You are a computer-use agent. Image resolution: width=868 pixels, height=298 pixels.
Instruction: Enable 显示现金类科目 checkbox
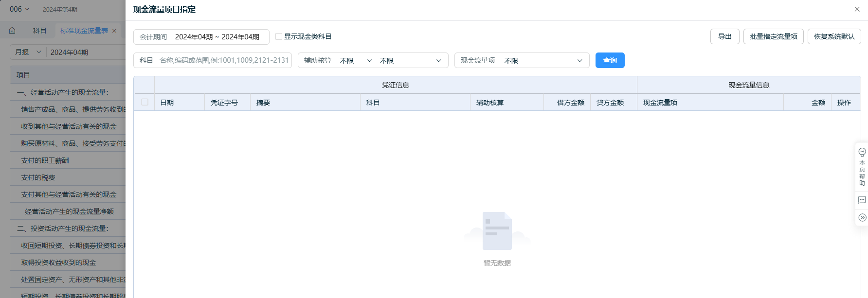pos(279,36)
